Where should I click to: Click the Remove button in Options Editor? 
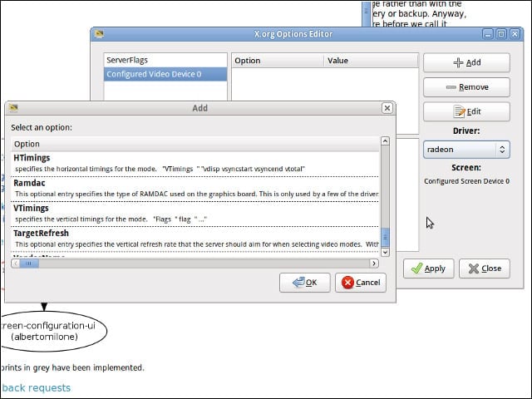[x=466, y=87]
